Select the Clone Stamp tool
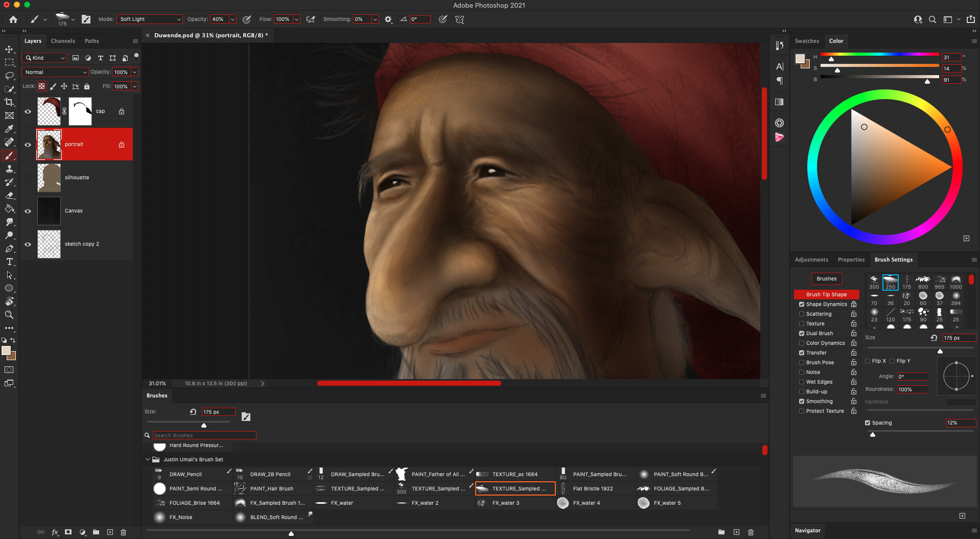980x539 pixels. point(9,169)
